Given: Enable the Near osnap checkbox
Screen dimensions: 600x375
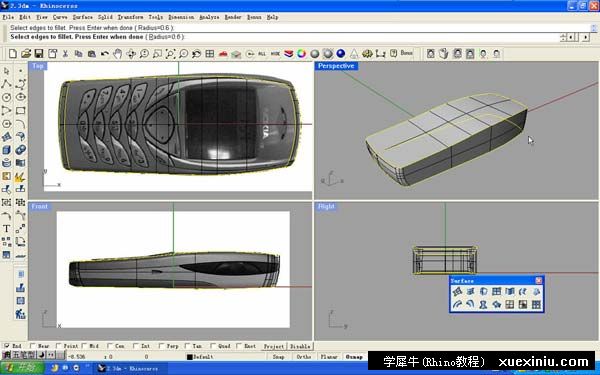Looking at the screenshot, I should (33, 346).
